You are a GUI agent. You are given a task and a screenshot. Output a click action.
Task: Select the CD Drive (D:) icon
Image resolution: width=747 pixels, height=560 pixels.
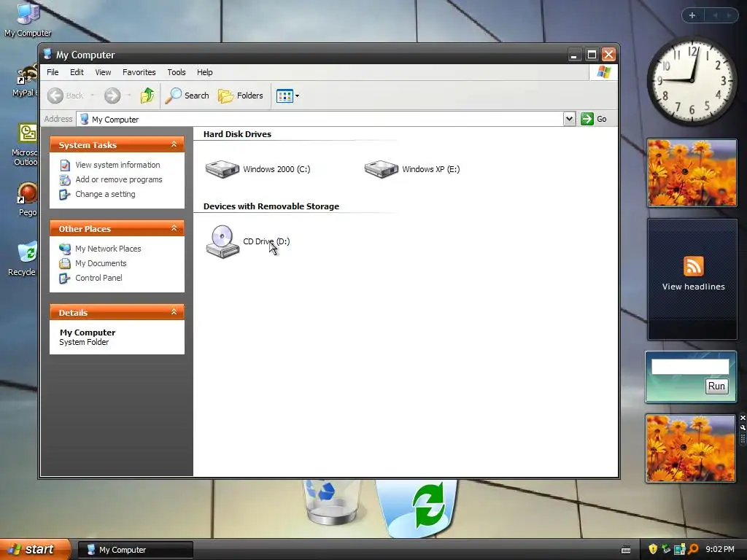[222, 241]
